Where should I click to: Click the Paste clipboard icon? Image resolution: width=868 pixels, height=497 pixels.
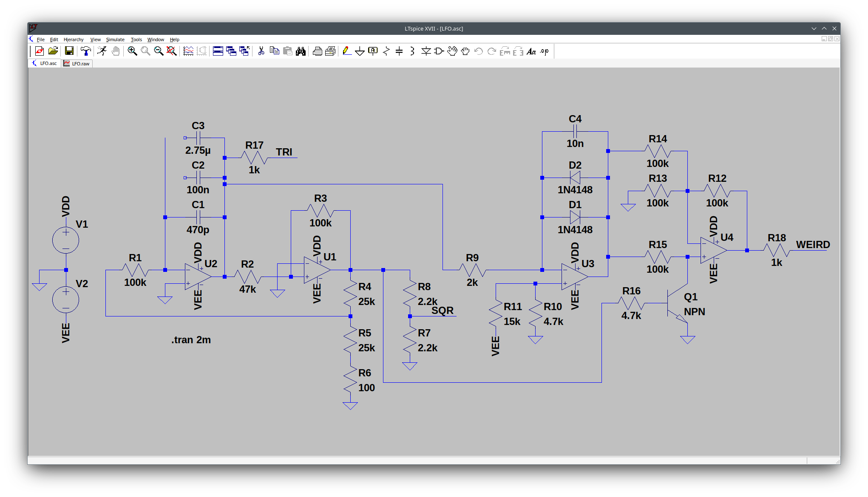click(x=288, y=51)
